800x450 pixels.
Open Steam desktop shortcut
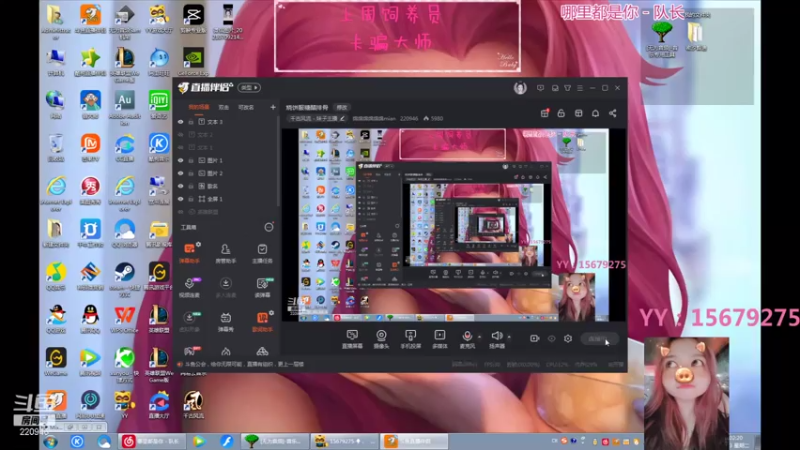124,279
